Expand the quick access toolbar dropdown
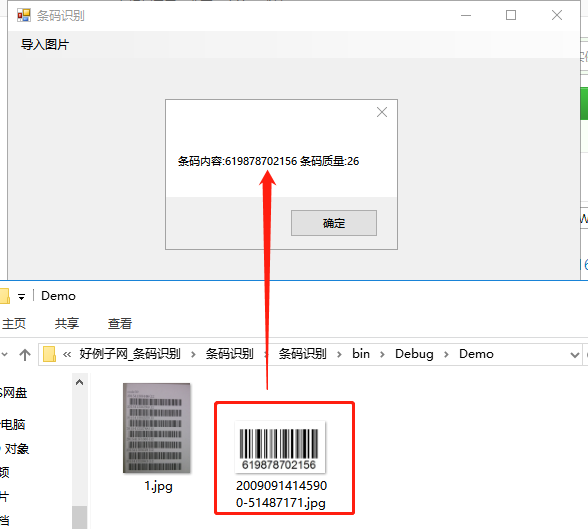Image resolution: width=588 pixels, height=529 pixels. pos(21,297)
